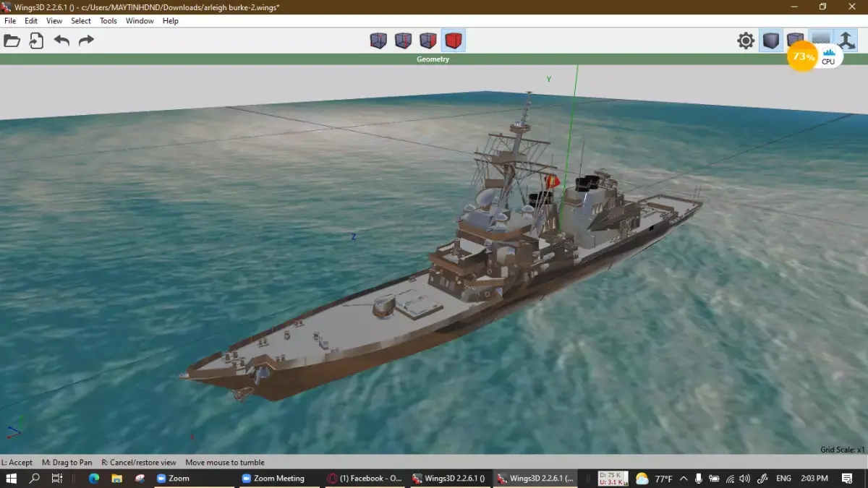Image resolution: width=868 pixels, height=488 pixels.
Task: Open the Help menu
Action: tap(171, 21)
